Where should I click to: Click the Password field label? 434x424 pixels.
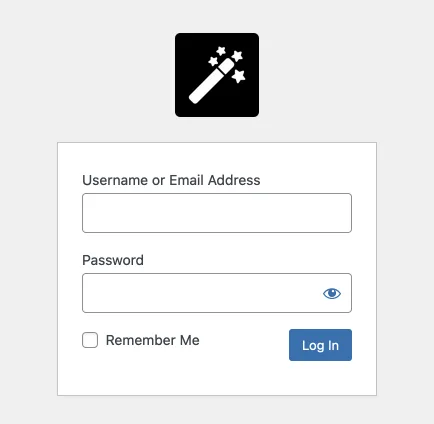click(113, 260)
